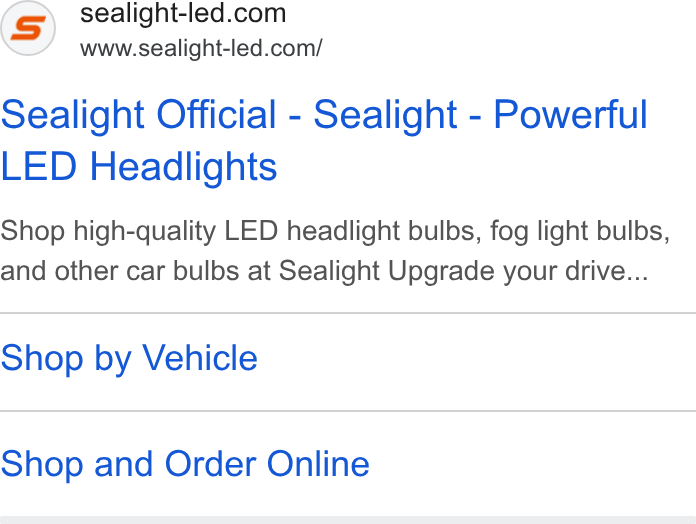696x524 pixels.
Task: Click the word Vehicle in the sitelink
Action: 199,358
